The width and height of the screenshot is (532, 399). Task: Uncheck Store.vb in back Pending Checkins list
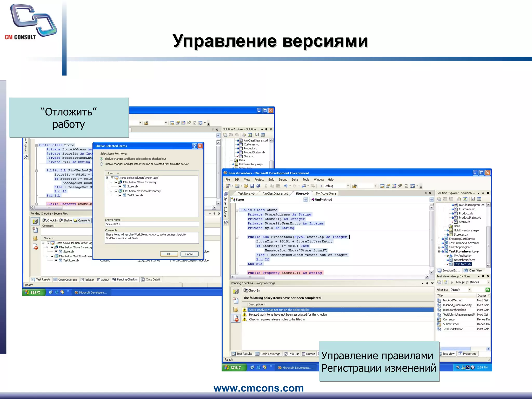(56, 252)
